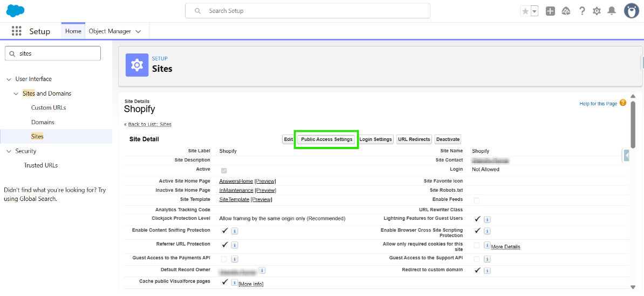Image resolution: width=644 pixels, height=296 pixels.
Task: Open Custom URLs in the sidebar
Action: click(x=49, y=107)
